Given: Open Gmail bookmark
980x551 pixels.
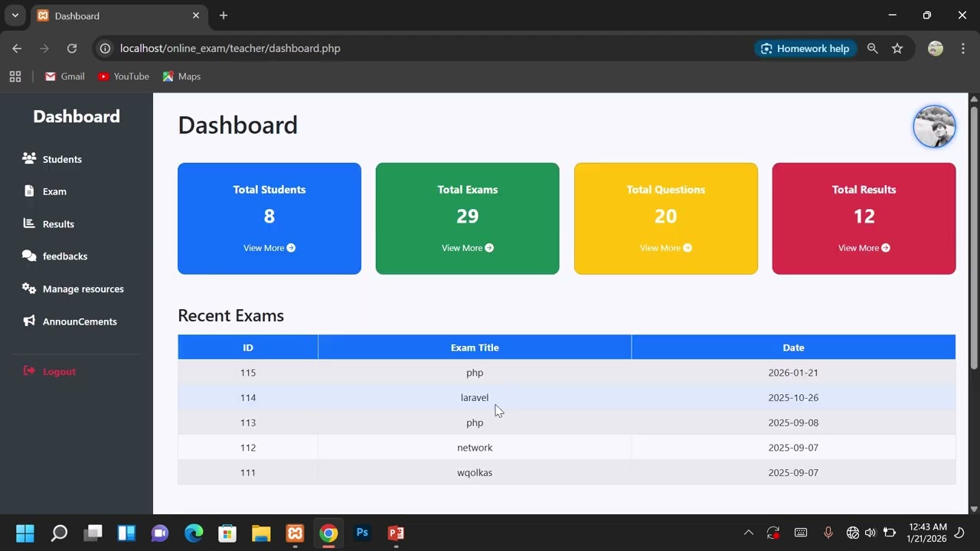Looking at the screenshot, I should click(65, 77).
